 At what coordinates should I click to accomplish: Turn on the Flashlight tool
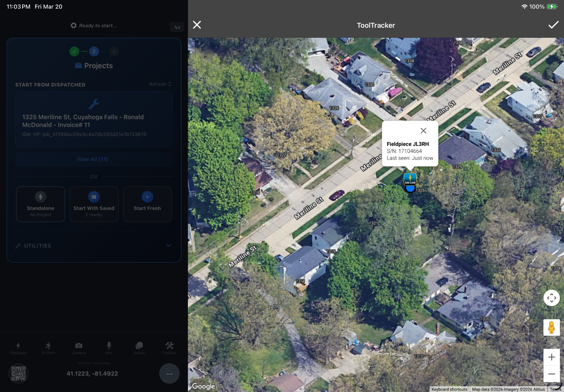pos(18,348)
